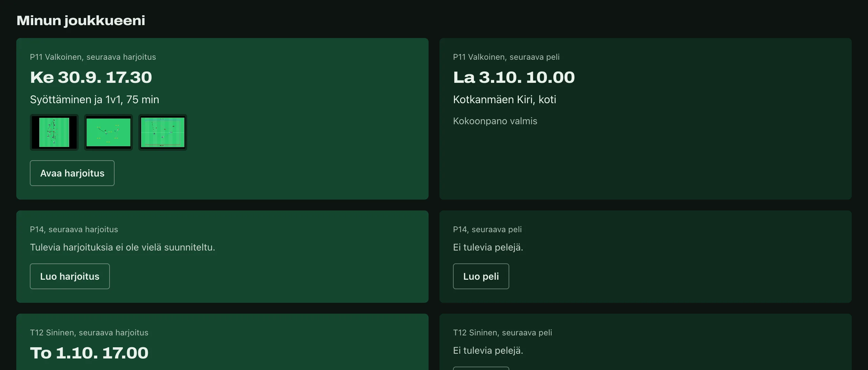Click P11 Valkoinen, seuraava peli label
The width and height of the screenshot is (868, 370).
(506, 57)
